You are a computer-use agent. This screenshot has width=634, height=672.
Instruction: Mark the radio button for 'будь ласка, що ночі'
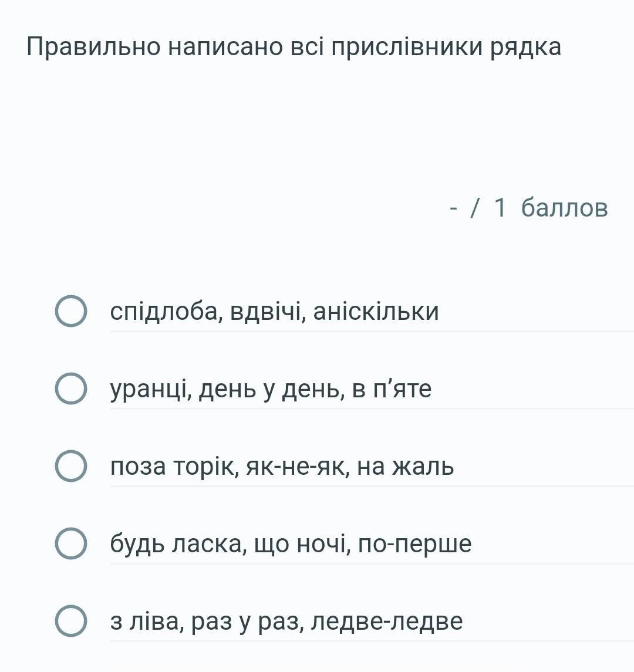71,543
